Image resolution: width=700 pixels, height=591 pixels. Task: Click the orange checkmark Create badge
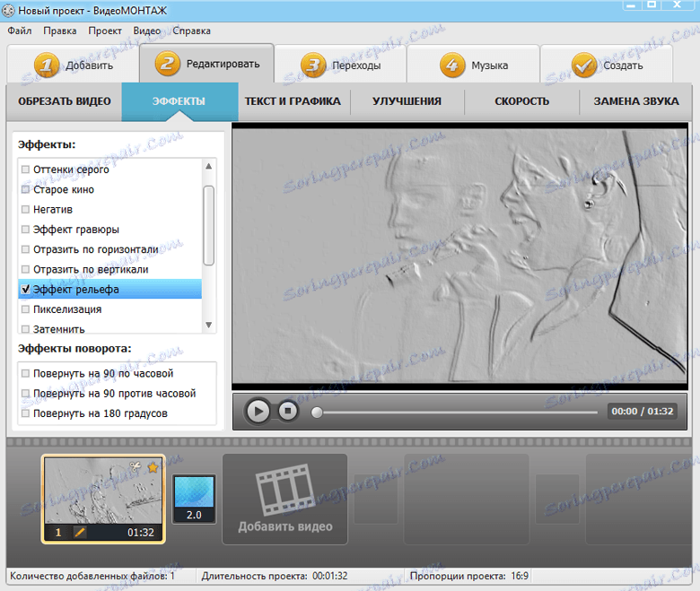point(584,65)
